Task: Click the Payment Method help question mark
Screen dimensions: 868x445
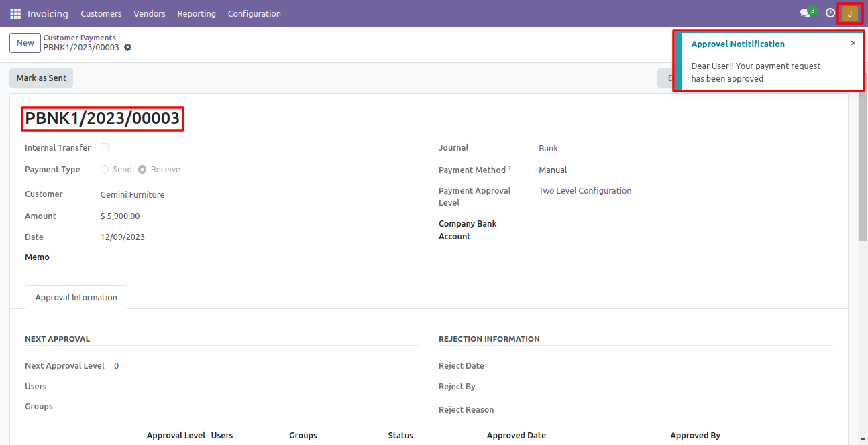Action: pyautogui.click(x=510, y=168)
